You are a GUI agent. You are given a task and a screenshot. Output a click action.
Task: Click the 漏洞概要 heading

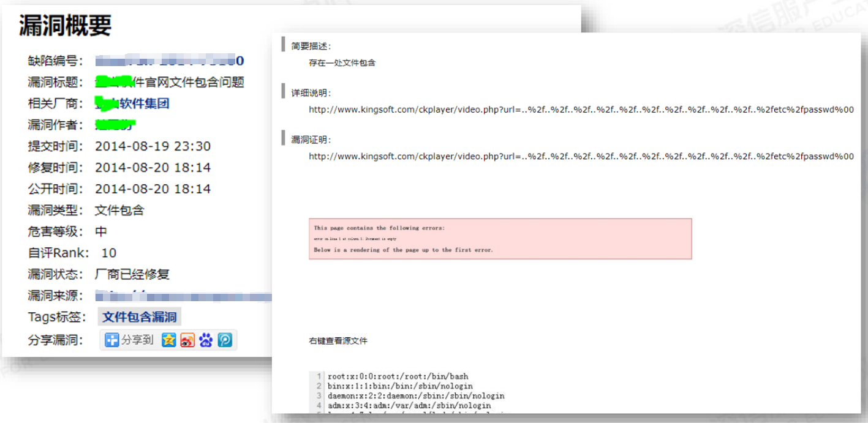click(x=66, y=25)
